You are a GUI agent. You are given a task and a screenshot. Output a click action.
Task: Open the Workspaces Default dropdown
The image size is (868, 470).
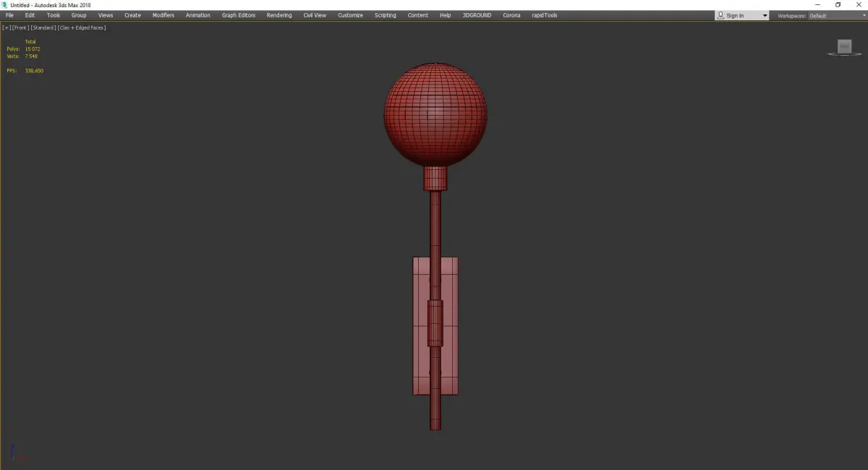[837, 16]
